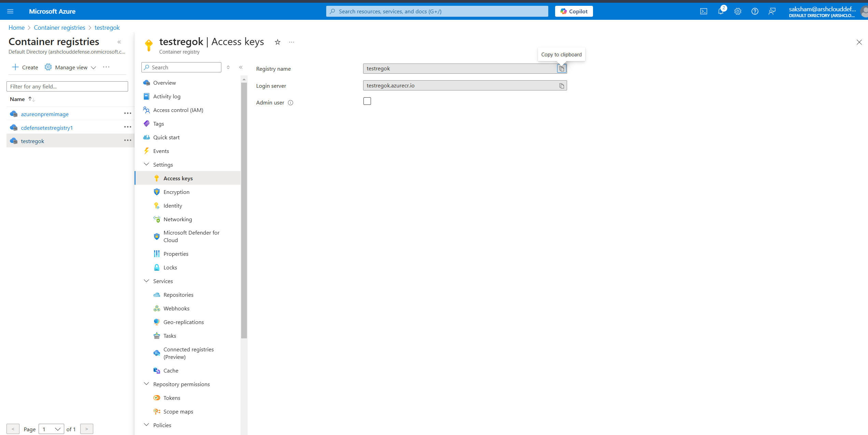The width and height of the screenshot is (868, 435).
Task: Open the notifications bell
Action: pyautogui.click(x=720, y=11)
